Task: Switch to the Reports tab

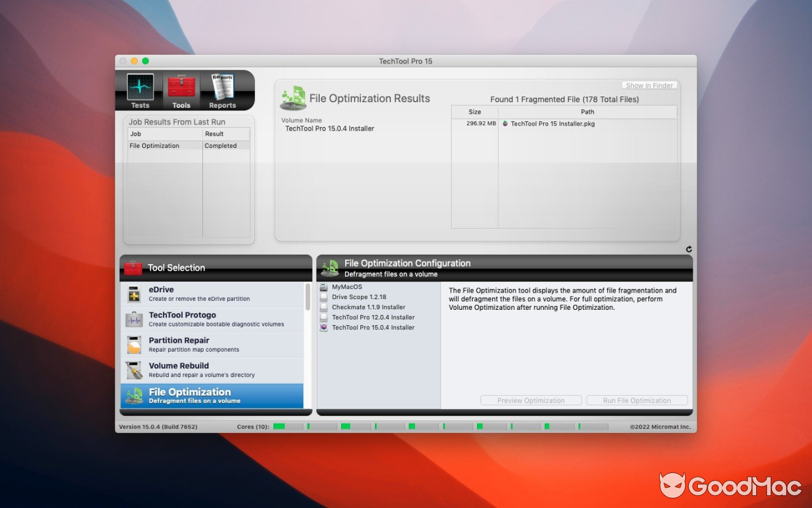Action: [222, 91]
